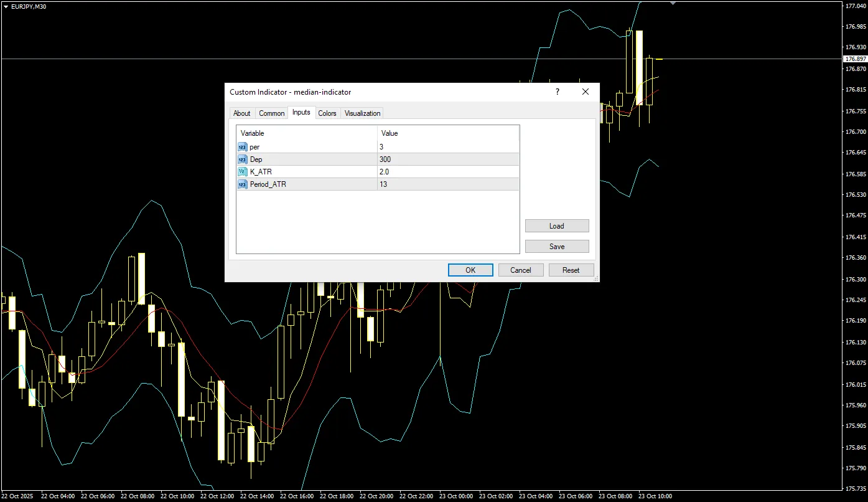Open the Common tab
This screenshot has width=868, height=502.
(271, 113)
